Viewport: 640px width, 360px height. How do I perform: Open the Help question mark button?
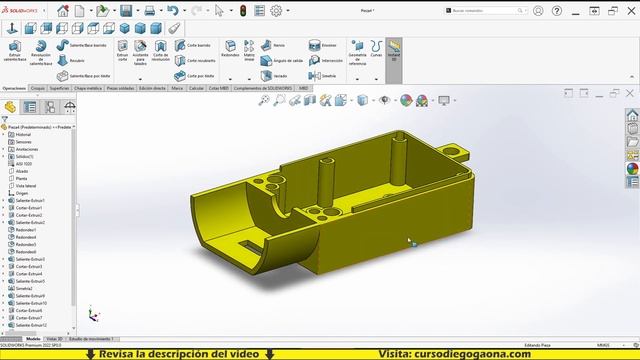click(x=557, y=11)
